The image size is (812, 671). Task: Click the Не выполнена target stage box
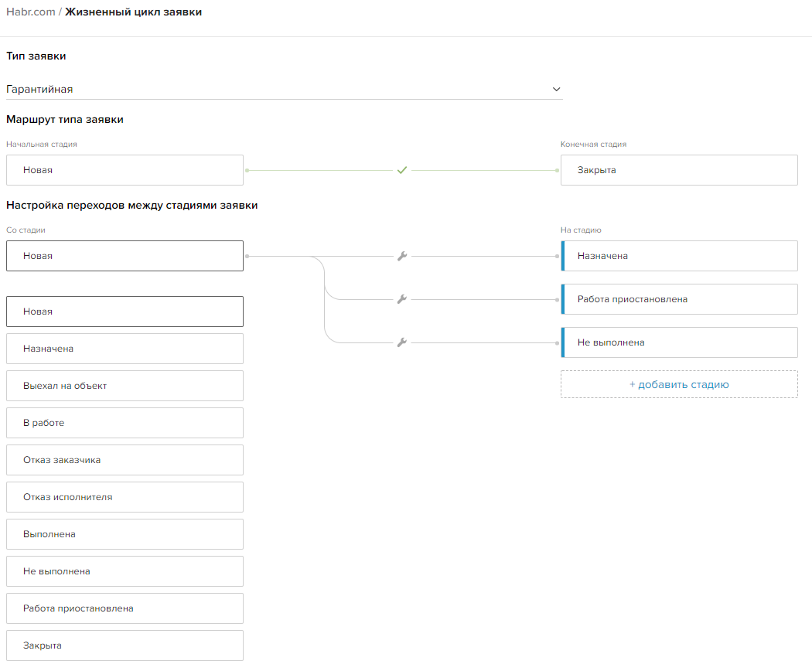click(x=679, y=342)
